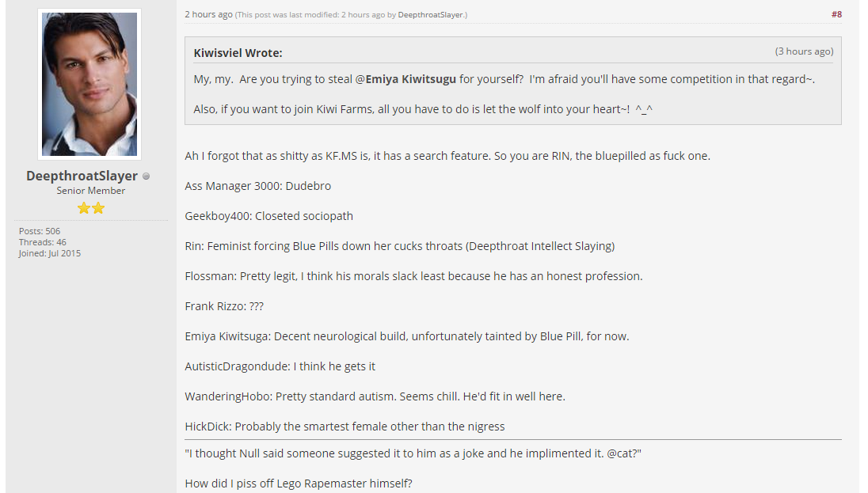868x493 pixels.
Task: Click the 3 hours ago quote timestamp
Action: (804, 51)
